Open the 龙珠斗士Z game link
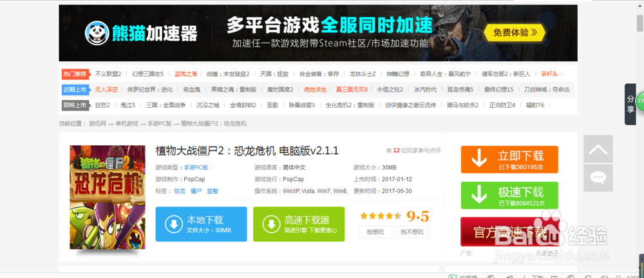 363,74
